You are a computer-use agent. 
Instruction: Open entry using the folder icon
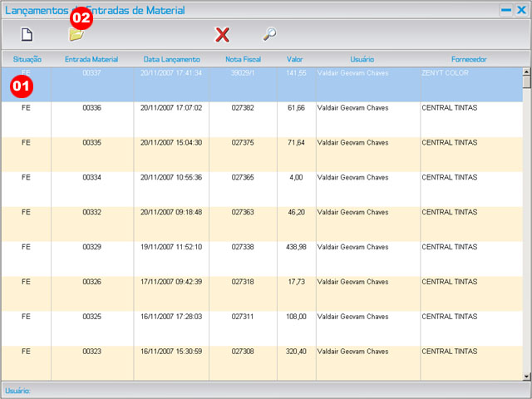coord(76,35)
